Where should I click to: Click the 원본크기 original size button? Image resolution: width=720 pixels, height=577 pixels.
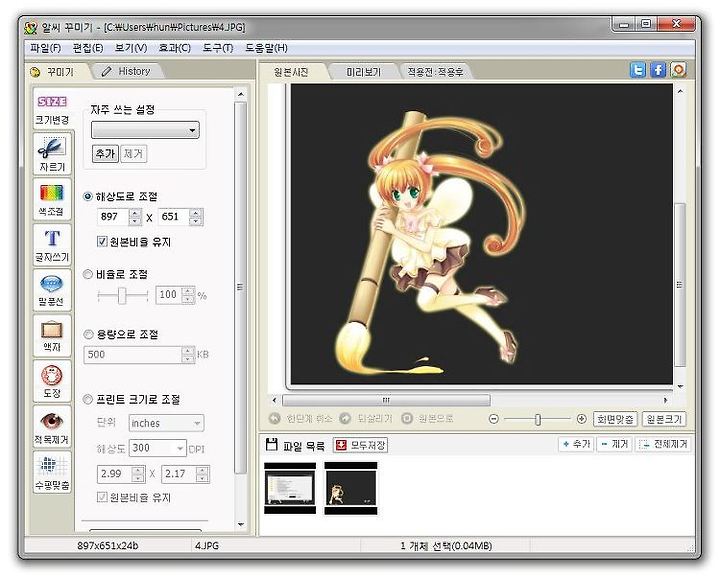click(664, 419)
